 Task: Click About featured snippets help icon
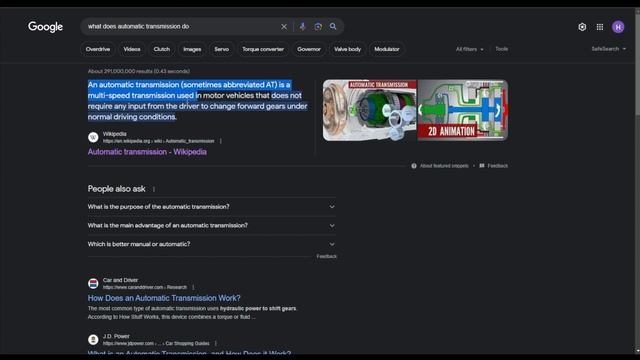point(414,166)
